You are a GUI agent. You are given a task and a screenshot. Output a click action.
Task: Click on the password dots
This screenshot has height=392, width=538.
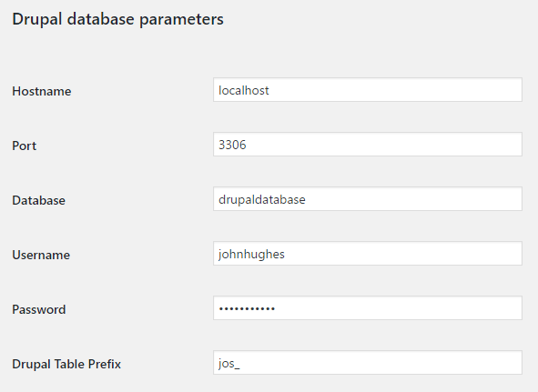point(247,309)
